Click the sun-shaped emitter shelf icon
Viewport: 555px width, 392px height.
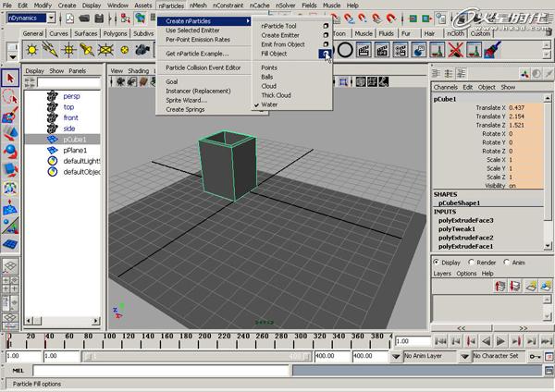[31, 50]
